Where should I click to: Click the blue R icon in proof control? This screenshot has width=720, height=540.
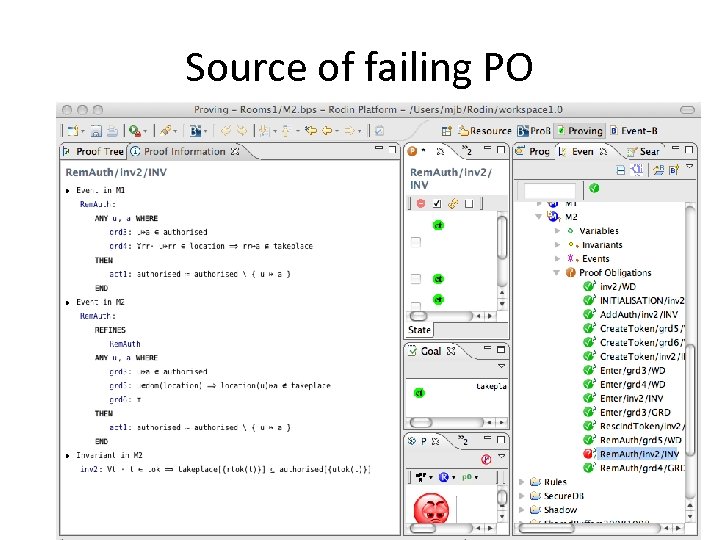[443, 477]
